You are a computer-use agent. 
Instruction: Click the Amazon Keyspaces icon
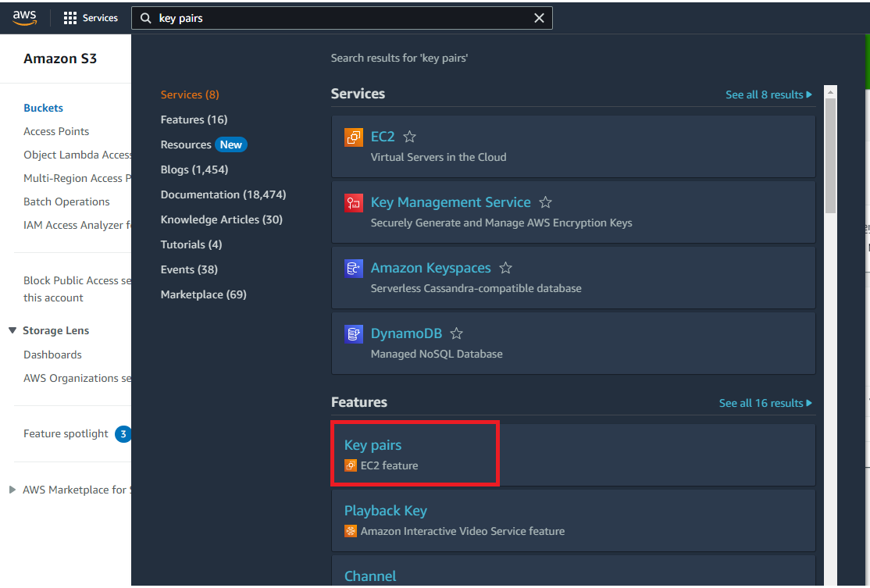tap(354, 268)
